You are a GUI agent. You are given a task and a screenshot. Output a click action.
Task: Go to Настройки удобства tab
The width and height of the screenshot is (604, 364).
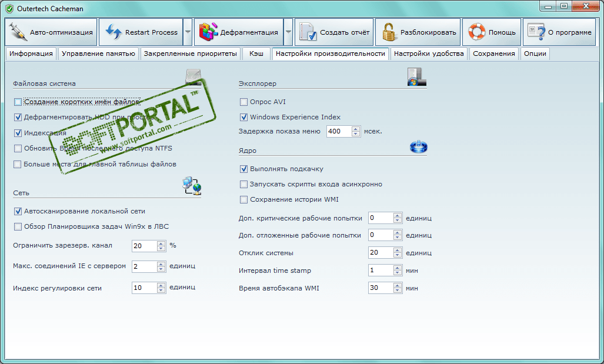coord(429,54)
